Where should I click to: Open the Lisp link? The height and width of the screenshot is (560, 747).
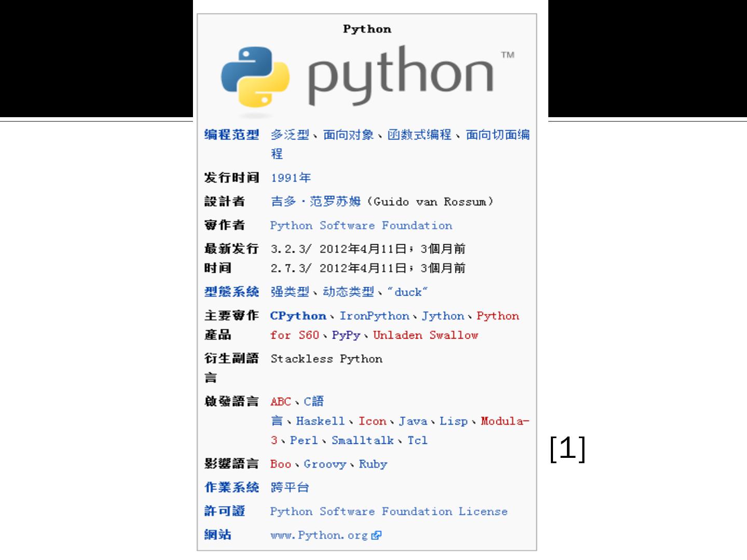click(x=453, y=421)
